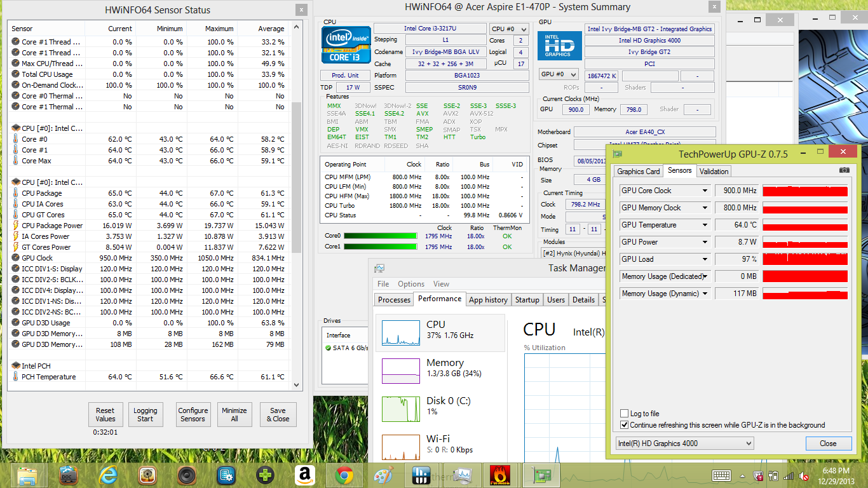
Task: Click the battery power icon in the tray
Action: [774, 475]
